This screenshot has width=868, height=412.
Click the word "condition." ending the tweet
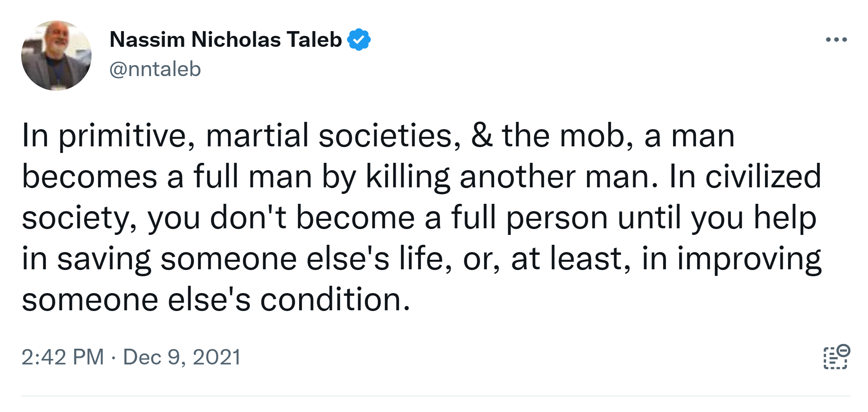pyautogui.click(x=335, y=300)
